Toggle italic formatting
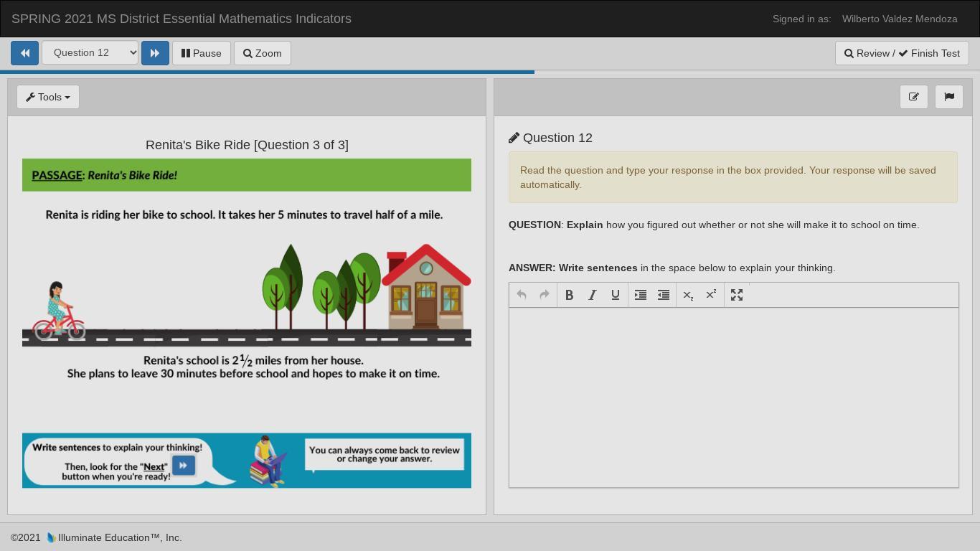Image resolution: width=980 pixels, height=551 pixels. coord(593,295)
